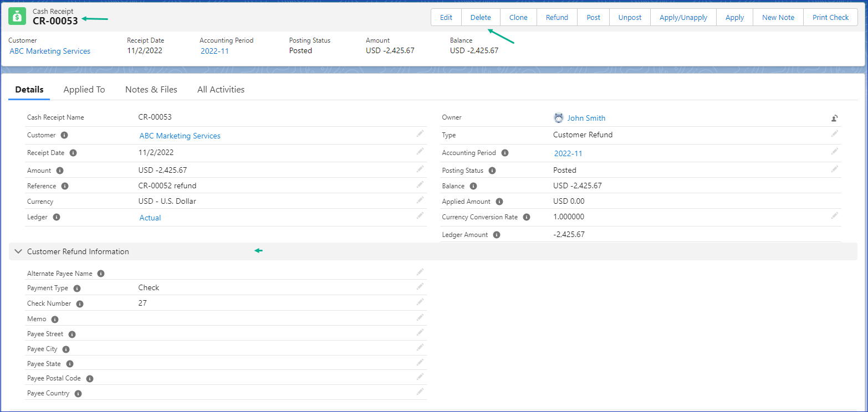Click the pencil icon in Currency Conversion Rate row
The image size is (868, 412).
point(834,215)
